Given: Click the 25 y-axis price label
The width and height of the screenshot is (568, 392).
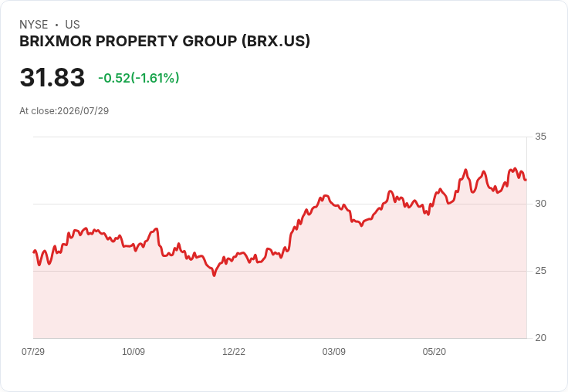Looking at the screenshot, I should point(540,271).
